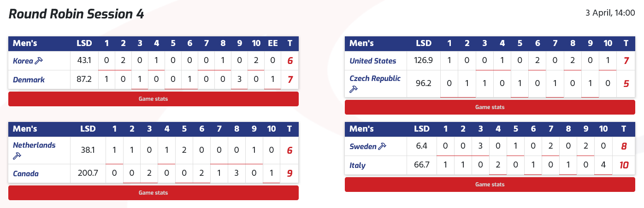Viewport: 644px width, 208px height.
Task: Select the Canada team link
Action: (x=26, y=174)
